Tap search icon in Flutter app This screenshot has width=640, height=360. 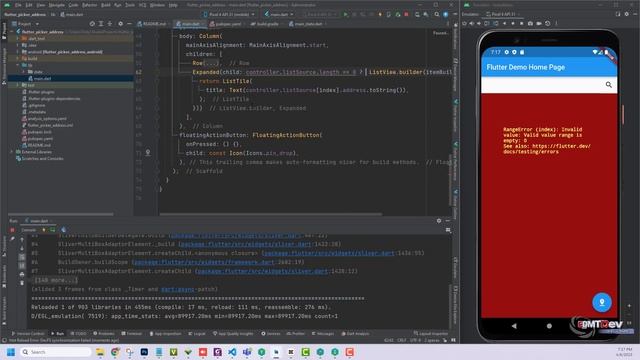click(x=609, y=84)
